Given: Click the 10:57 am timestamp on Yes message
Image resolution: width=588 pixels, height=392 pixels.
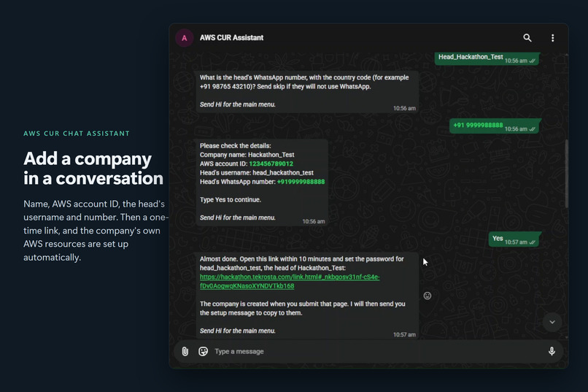Looking at the screenshot, I should click(x=516, y=242).
